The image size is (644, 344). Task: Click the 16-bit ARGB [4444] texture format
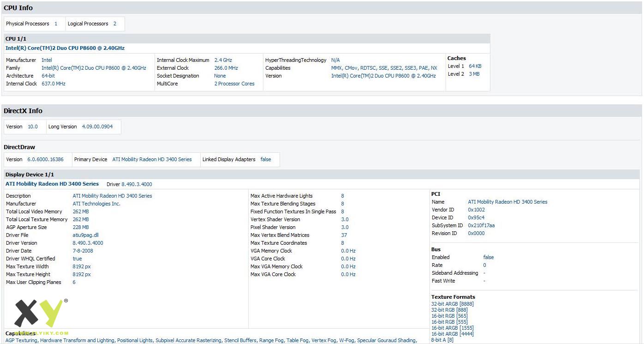(x=453, y=334)
